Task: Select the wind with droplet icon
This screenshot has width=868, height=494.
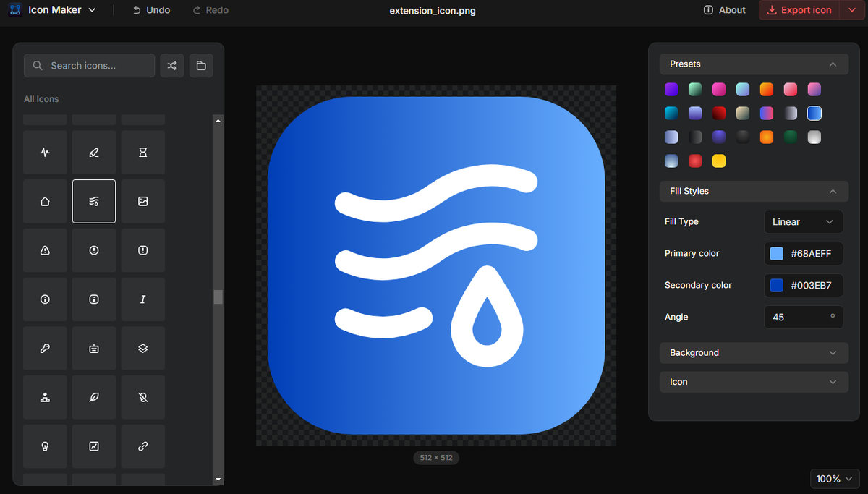Action: coord(94,202)
